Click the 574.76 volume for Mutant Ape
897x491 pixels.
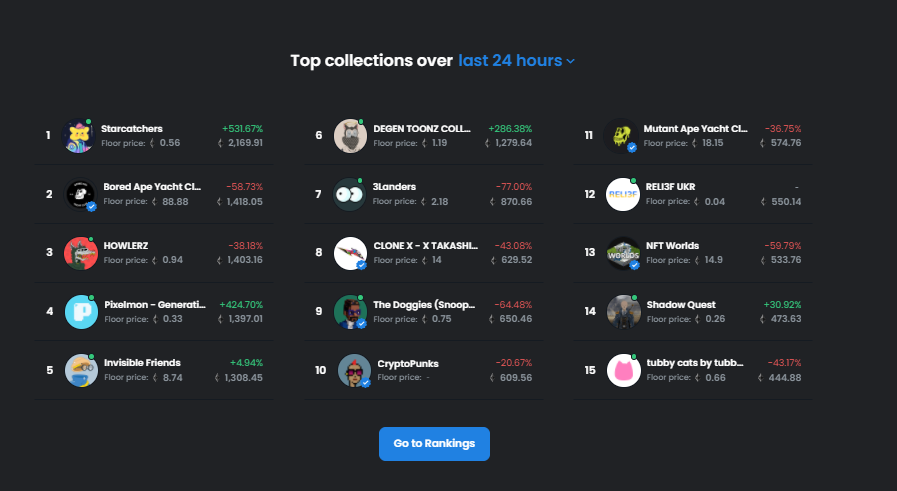(x=785, y=143)
